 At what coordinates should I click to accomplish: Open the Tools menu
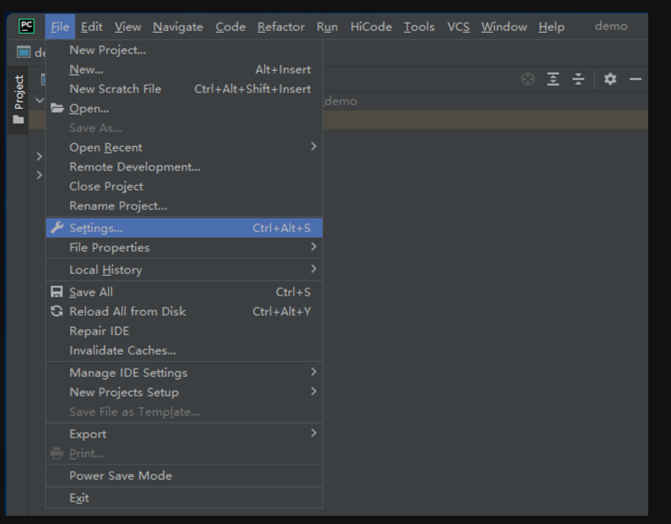click(x=419, y=27)
